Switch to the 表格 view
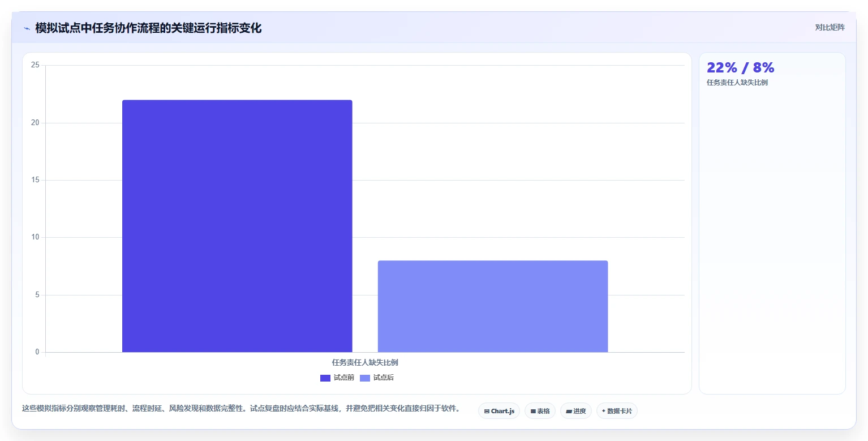The image size is (868, 441). click(x=540, y=411)
